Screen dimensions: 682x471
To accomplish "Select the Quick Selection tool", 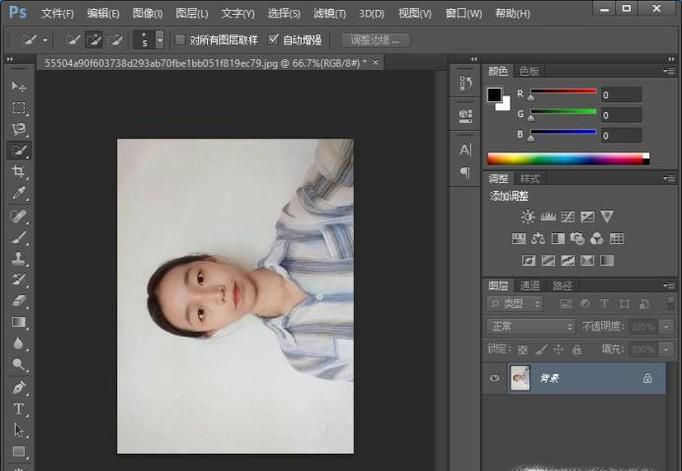I will pyautogui.click(x=18, y=150).
